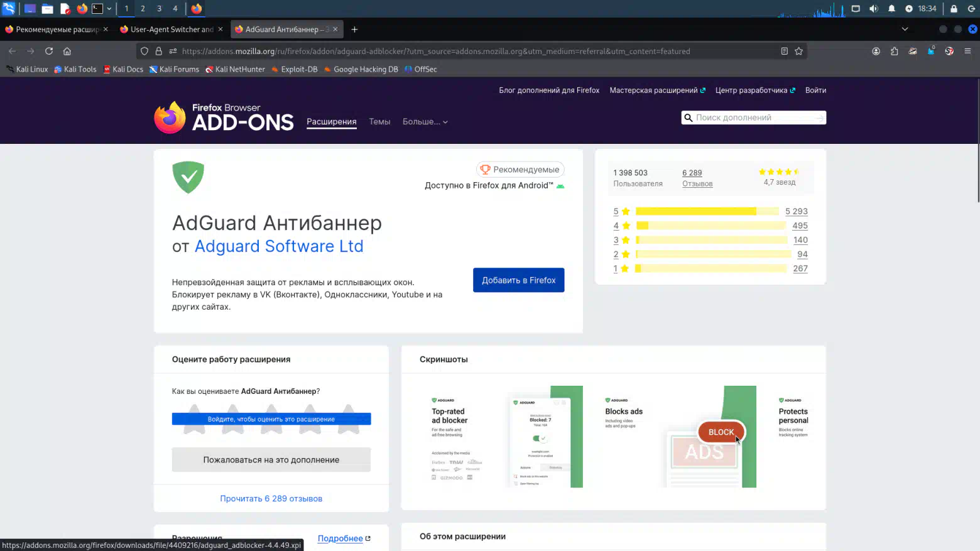The height and width of the screenshot is (551, 980).
Task: Focus the Поиск дополнений search field
Action: coord(754,117)
